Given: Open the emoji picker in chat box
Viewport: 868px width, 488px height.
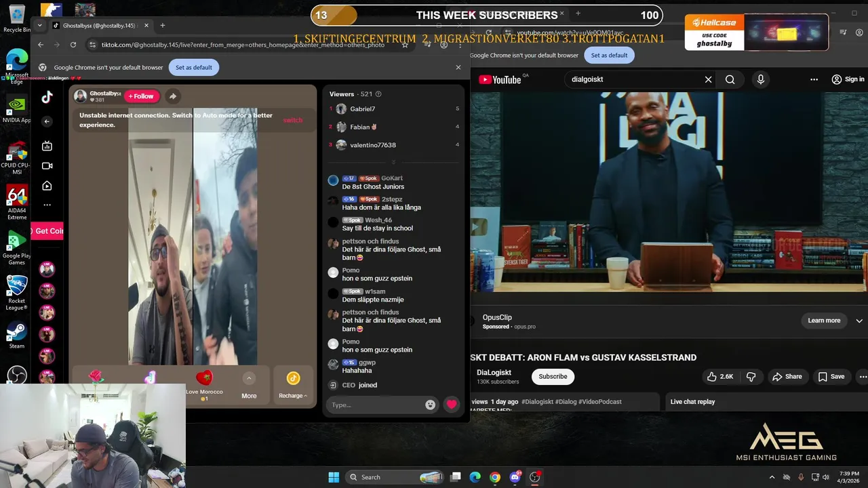Looking at the screenshot, I should pos(430,405).
